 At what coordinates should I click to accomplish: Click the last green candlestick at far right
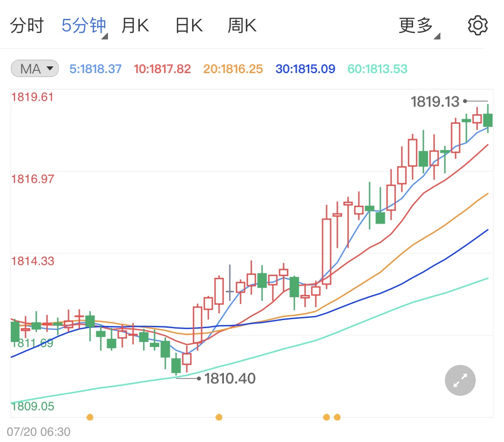(488, 120)
